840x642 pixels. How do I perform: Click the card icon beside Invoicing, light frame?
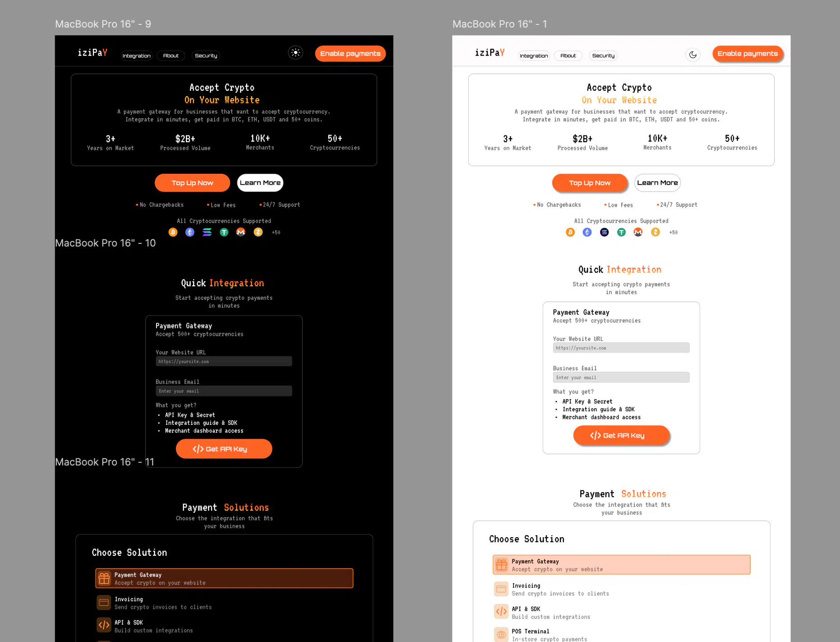click(x=501, y=589)
